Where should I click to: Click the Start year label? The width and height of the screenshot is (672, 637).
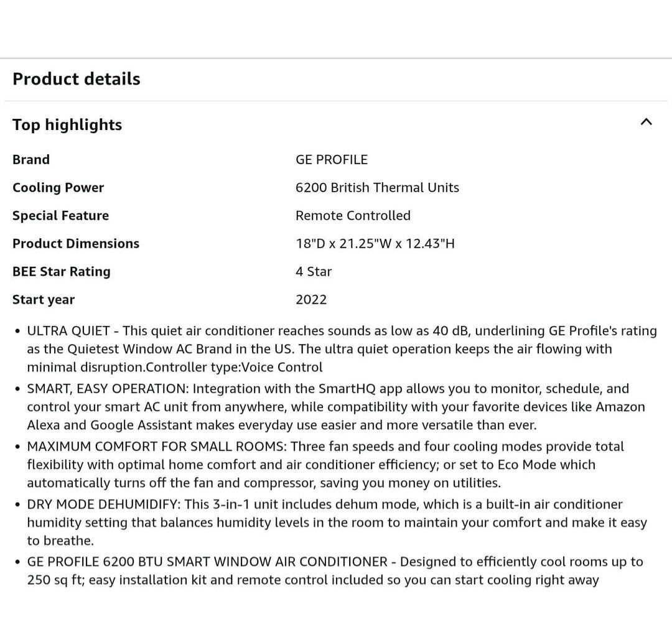(44, 300)
